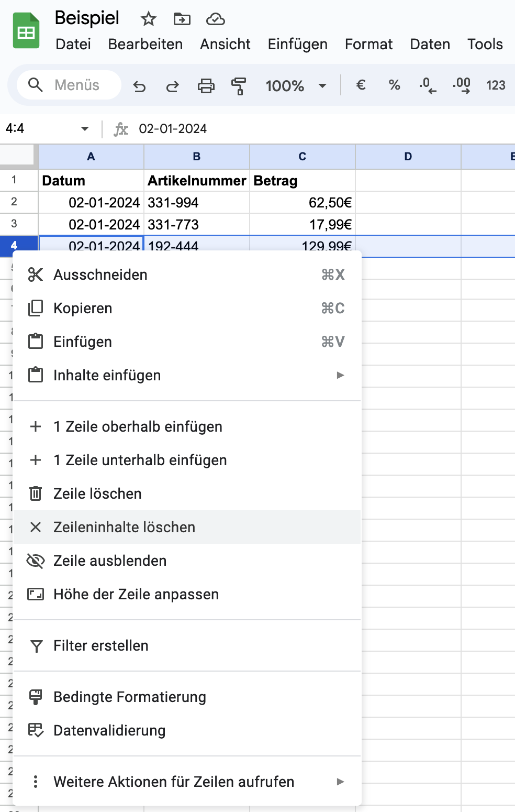Click the move-to-folder icon
This screenshot has height=812, width=515.
pyautogui.click(x=182, y=19)
